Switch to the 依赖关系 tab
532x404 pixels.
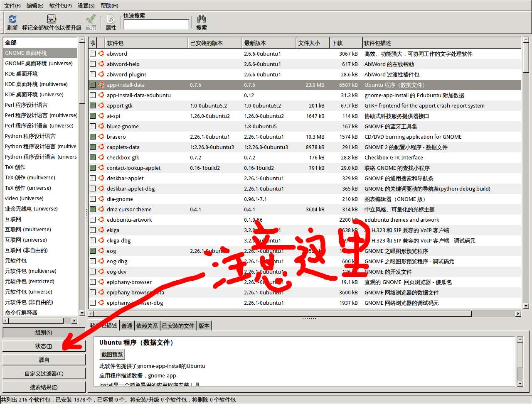147,326
